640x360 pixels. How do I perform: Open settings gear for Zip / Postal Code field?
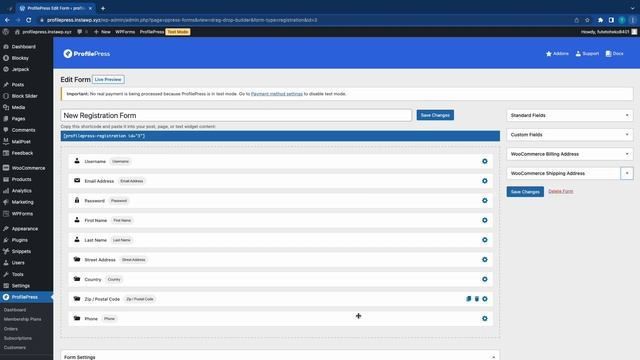coord(484,299)
